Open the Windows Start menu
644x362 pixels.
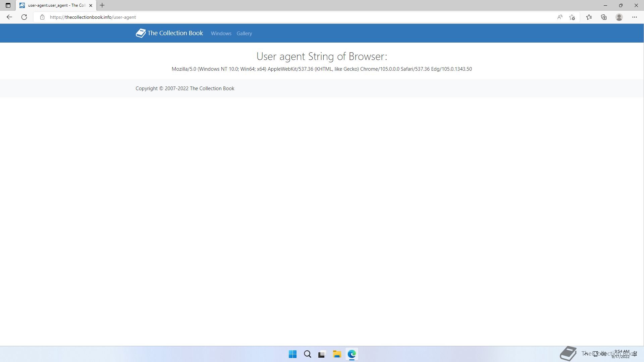[x=292, y=354]
